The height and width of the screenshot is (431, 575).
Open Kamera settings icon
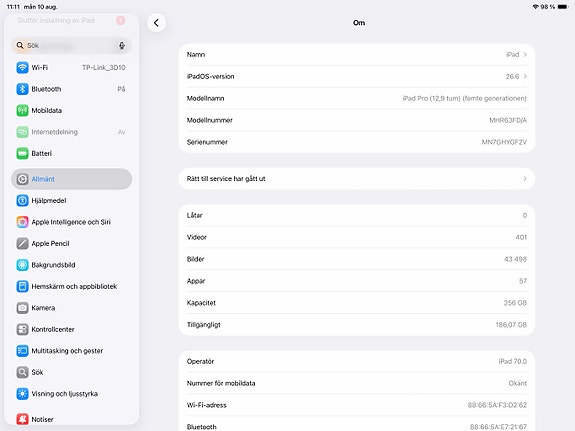tap(22, 308)
